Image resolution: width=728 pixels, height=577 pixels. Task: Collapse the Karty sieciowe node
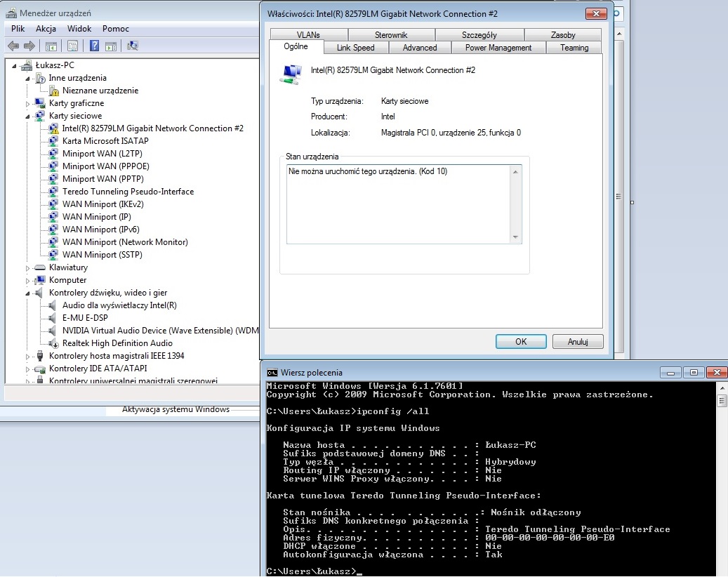tap(27, 117)
